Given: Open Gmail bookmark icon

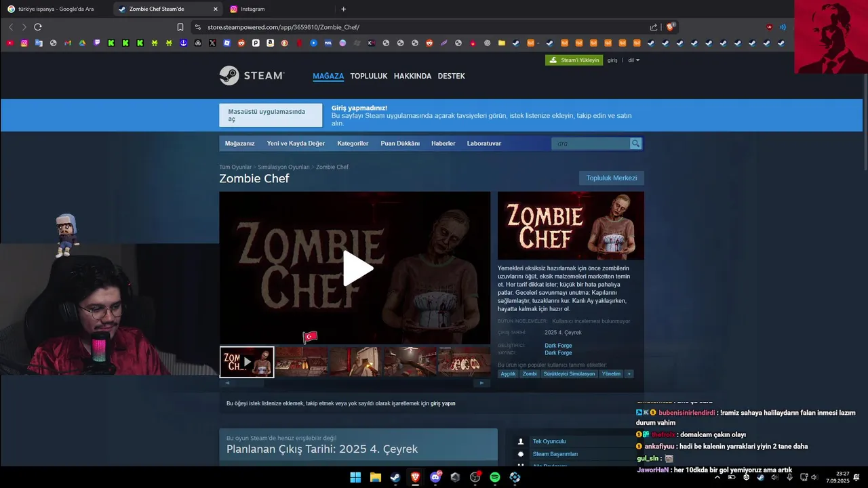Looking at the screenshot, I should (68, 43).
